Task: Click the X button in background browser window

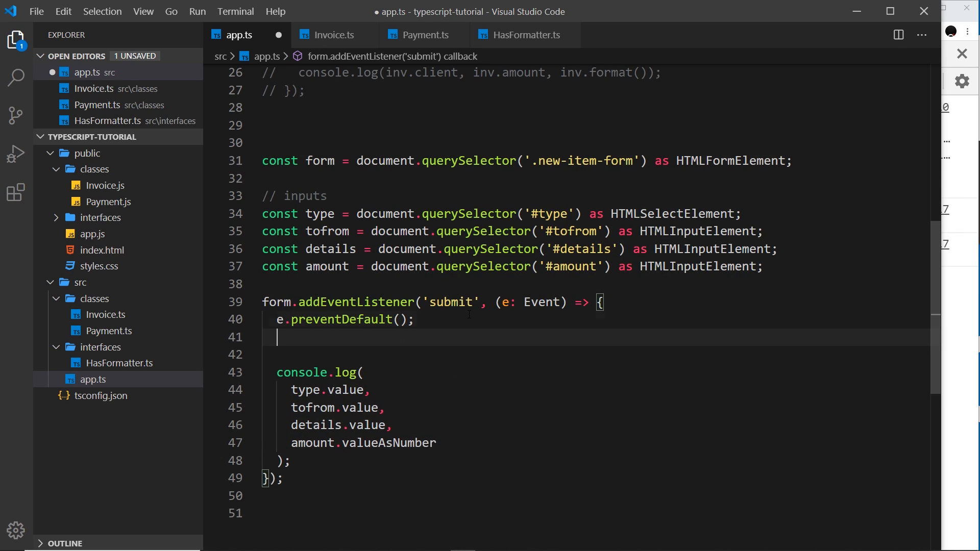Action: (962, 54)
